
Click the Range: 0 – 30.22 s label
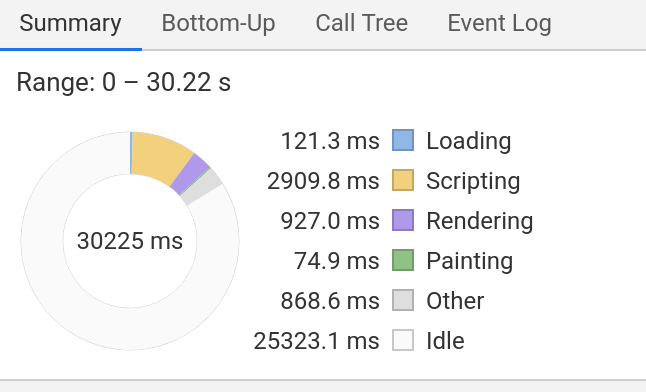(124, 82)
